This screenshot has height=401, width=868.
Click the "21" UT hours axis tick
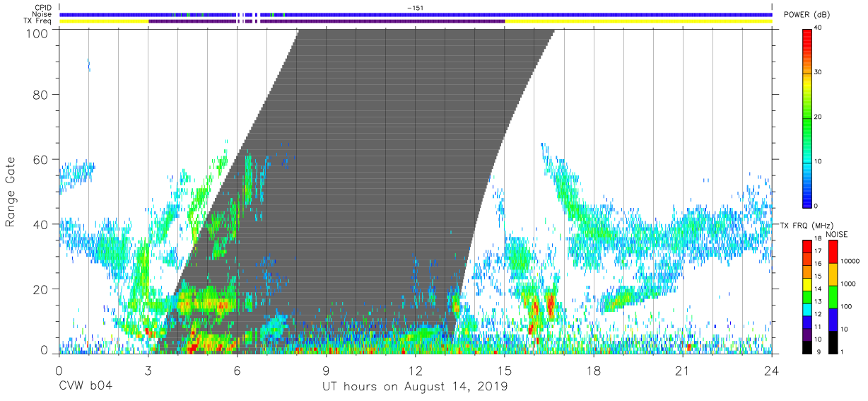click(683, 370)
